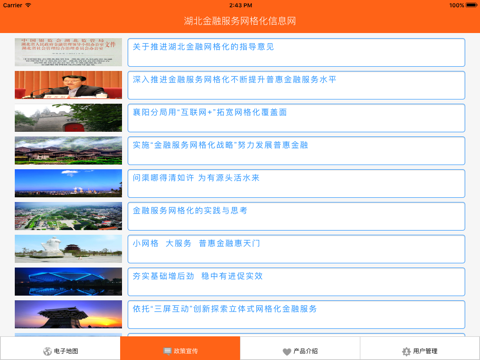Open article 深入推进金融服务网格化不断提升普惠金融服务水平
Viewport: 480px width, 360px height.
click(x=296, y=85)
